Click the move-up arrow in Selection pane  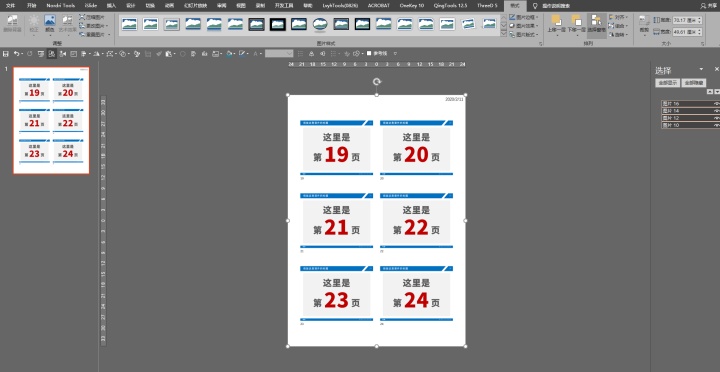[x=710, y=92]
